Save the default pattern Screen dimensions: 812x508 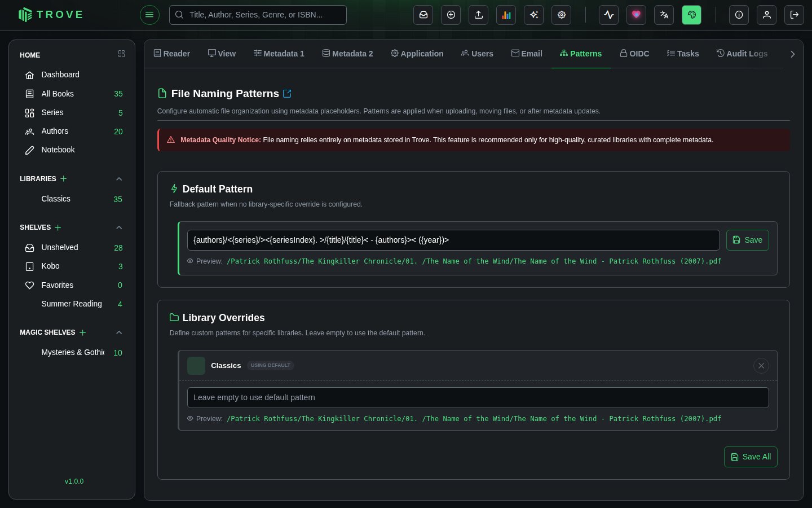748,240
